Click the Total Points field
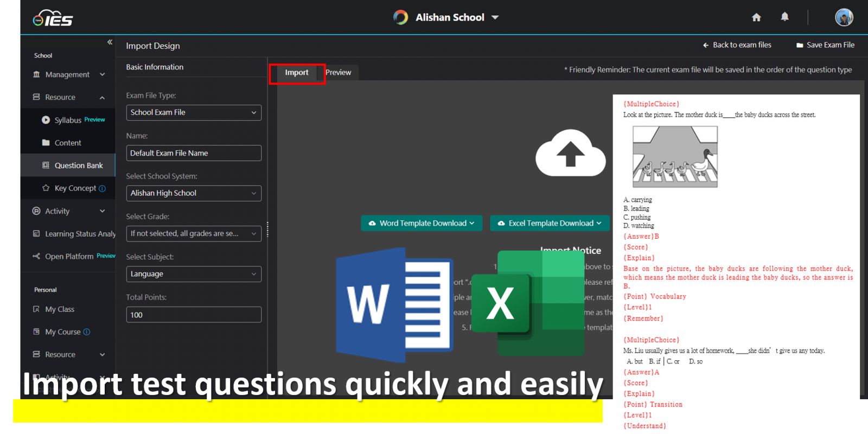Image resolution: width=868 pixels, height=434 pixels. point(194,315)
